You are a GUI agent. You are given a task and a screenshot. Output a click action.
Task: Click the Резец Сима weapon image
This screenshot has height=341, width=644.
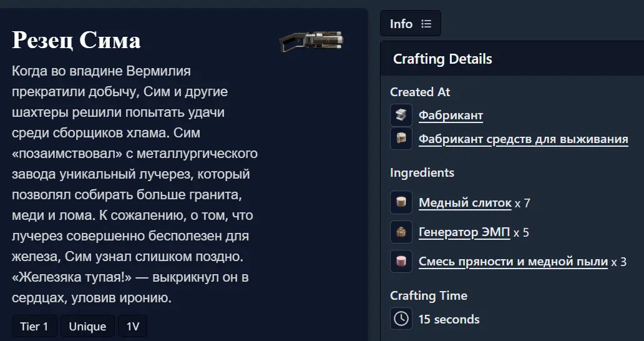point(311,41)
